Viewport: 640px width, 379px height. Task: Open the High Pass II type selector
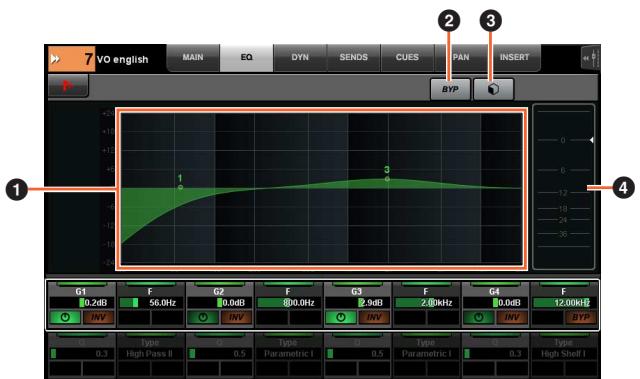click(x=150, y=354)
